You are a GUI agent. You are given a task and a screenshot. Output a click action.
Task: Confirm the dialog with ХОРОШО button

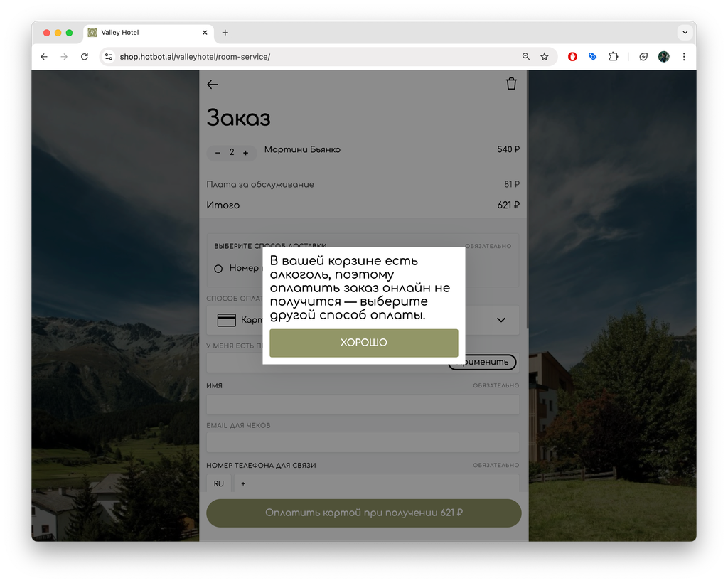(x=363, y=343)
